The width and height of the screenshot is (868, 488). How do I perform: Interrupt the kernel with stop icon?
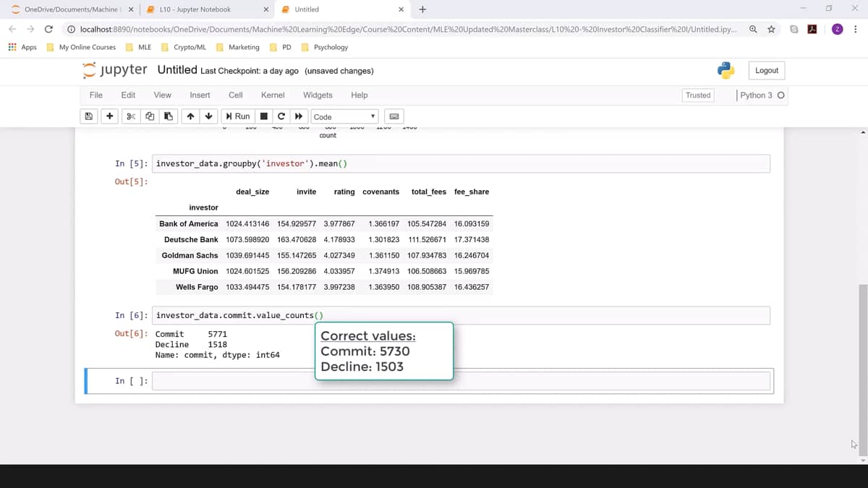pyautogui.click(x=263, y=116)
